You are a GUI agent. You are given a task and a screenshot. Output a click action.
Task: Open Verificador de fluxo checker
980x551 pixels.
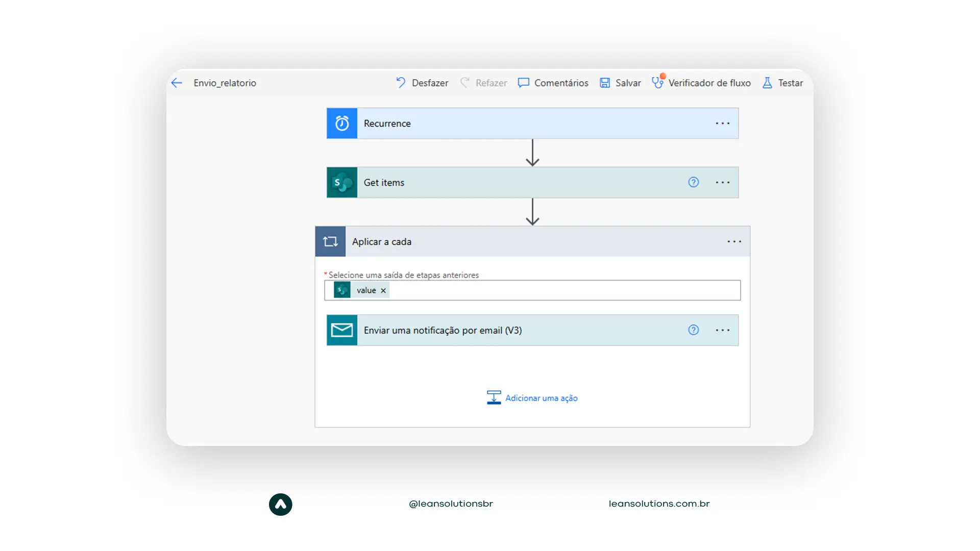coord(701,82)
